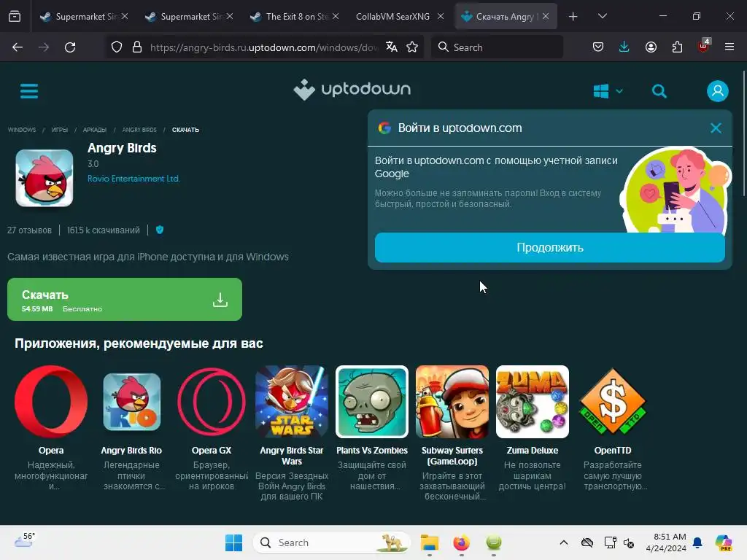This screenshot has height=560, width=747.
Task: Bookmark this page with star icon
Action: pyautogui.click(x=412, y=47)
